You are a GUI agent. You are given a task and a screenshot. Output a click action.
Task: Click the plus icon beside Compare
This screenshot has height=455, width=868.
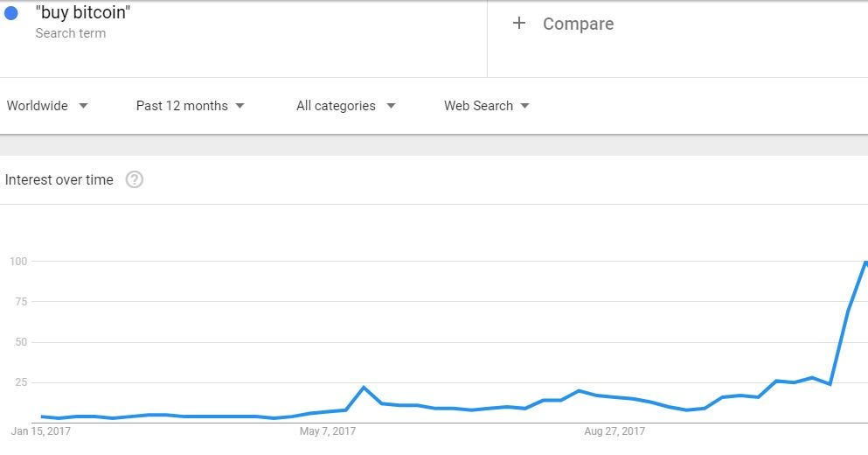coord(518,24)
